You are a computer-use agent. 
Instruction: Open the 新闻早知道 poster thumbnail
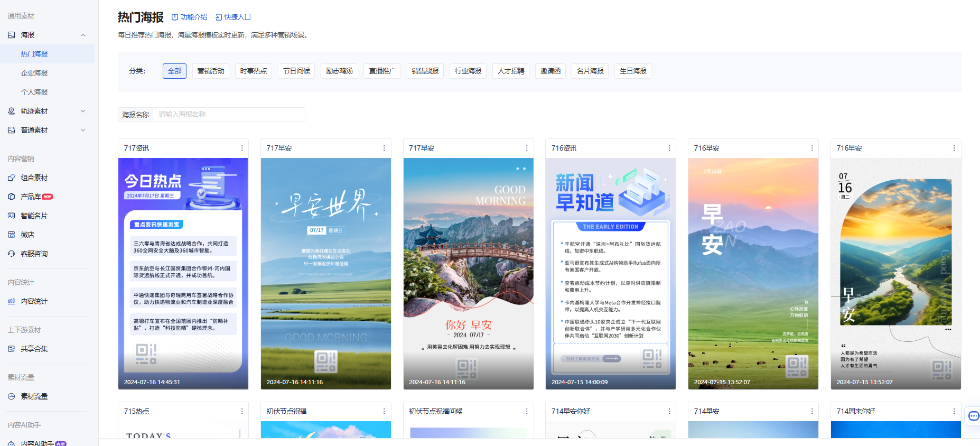[x=611, y=274]
